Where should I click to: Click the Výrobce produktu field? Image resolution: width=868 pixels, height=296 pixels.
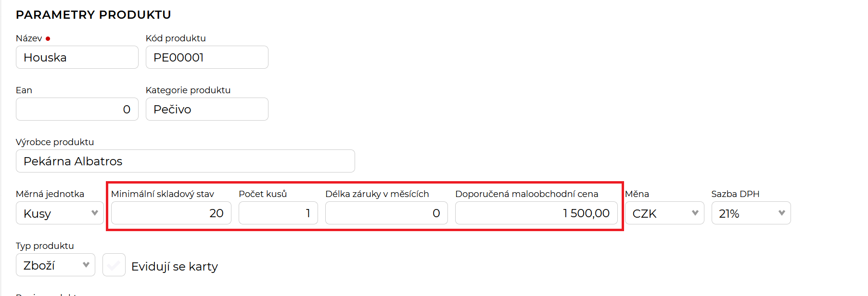coord(185,161)
